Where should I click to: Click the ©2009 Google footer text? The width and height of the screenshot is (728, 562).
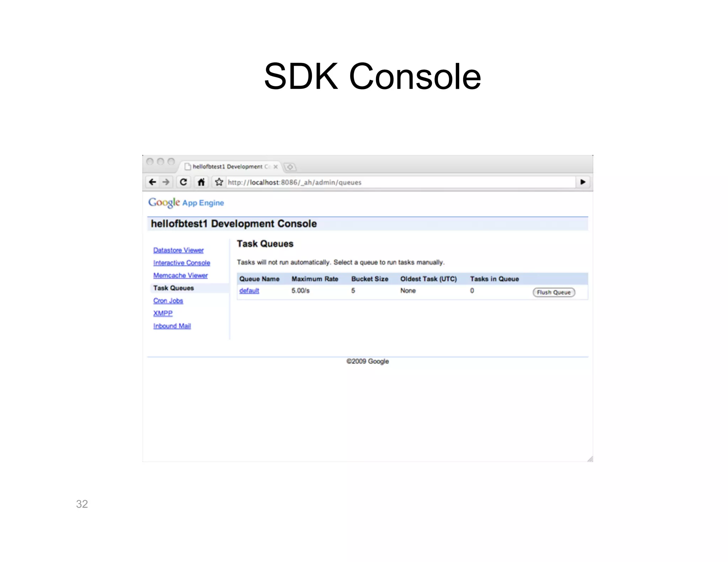click(368, 361)
